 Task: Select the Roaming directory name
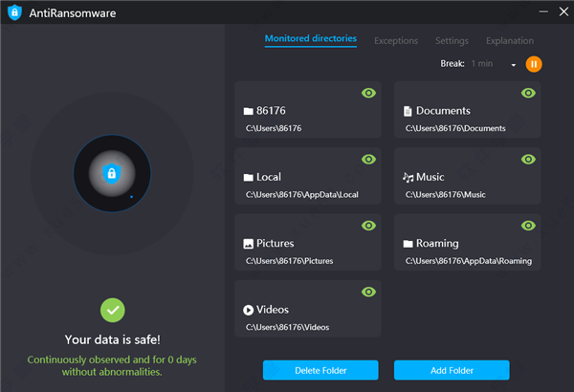437,244
